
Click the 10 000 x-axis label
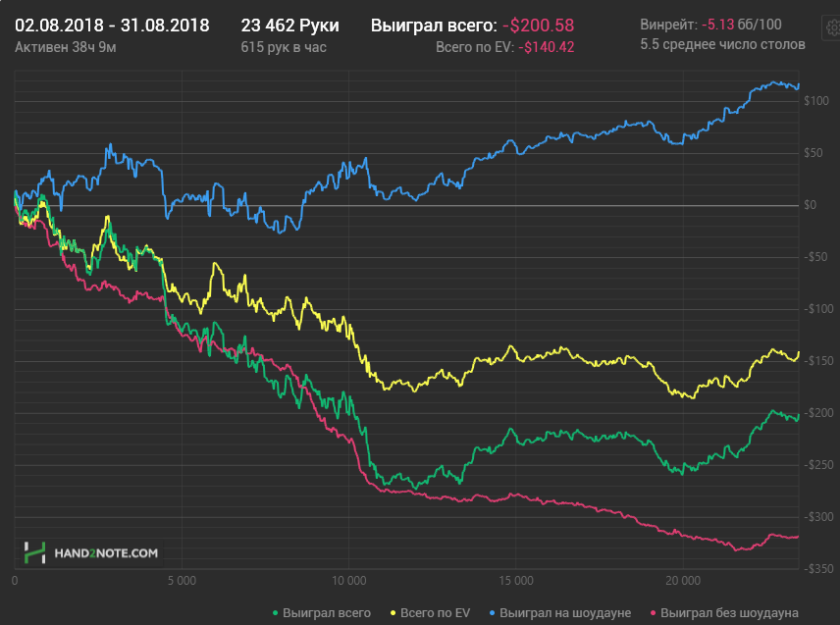coord(348,581)
